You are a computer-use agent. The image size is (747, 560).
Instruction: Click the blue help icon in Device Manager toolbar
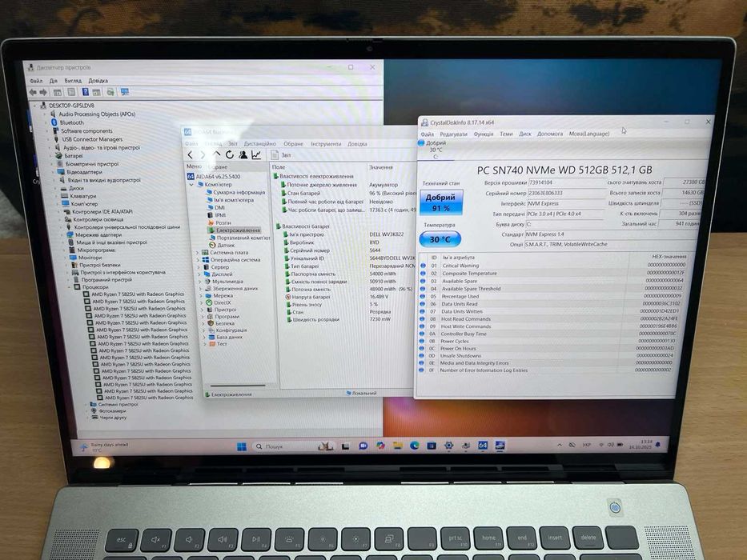[86, 92]
